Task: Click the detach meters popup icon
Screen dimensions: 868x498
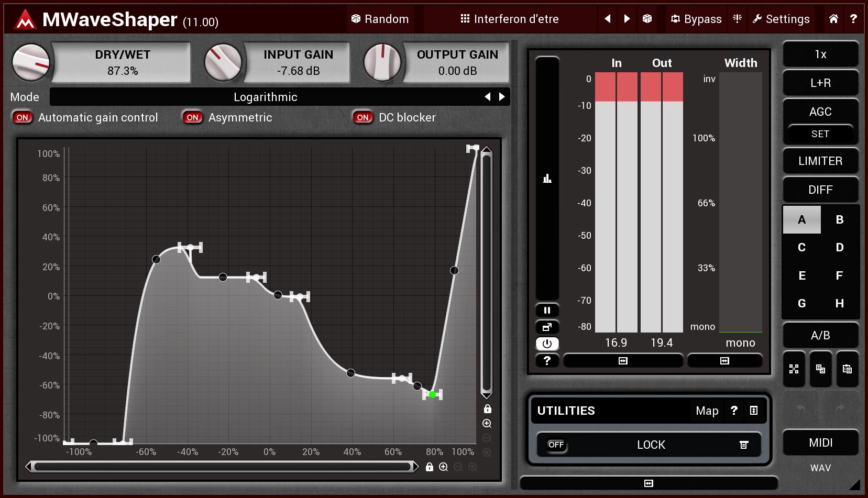Action: tap(547, 327)
